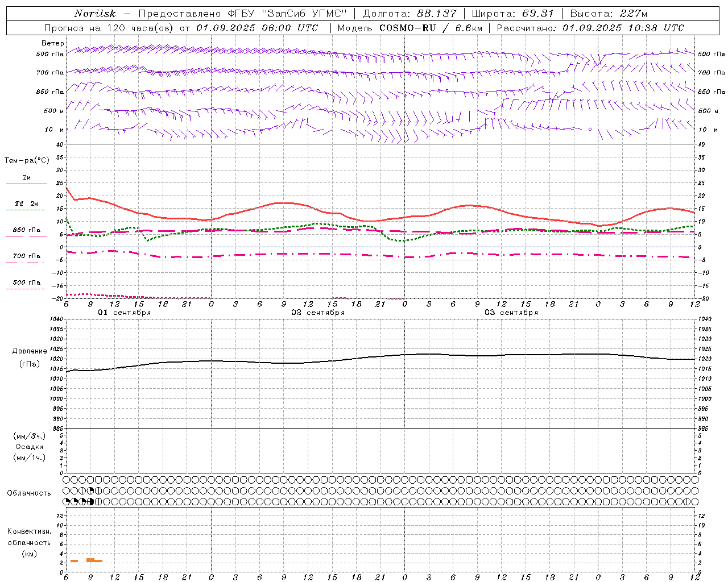Click the right-side 700 гПа wind level label
The height and width of the screenshot is (582, 728).
tap(712, 73)
